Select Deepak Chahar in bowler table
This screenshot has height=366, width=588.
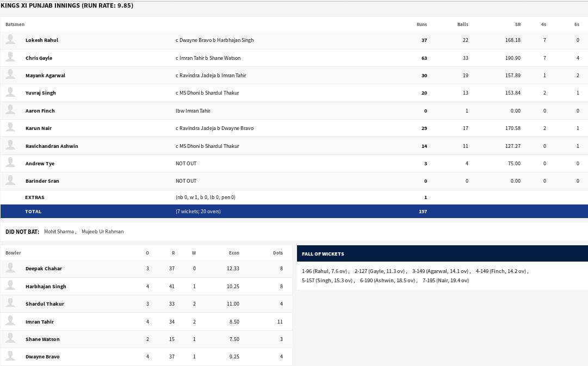[44, 269]
